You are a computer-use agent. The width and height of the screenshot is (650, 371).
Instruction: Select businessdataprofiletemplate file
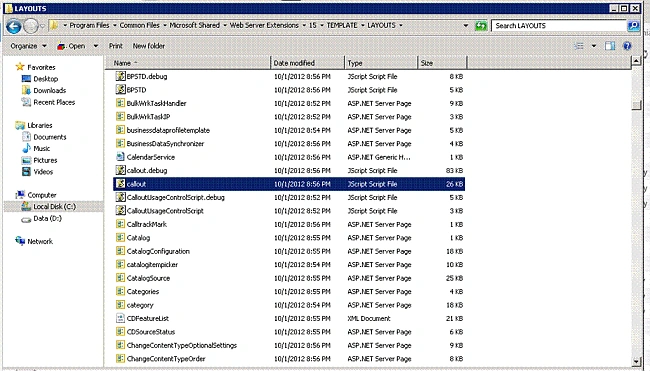coord(168,130)
